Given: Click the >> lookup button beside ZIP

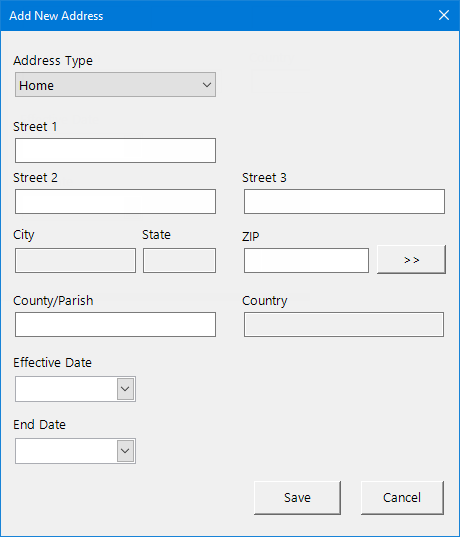Looking at the screenshot, I should [x=411, y=260].
